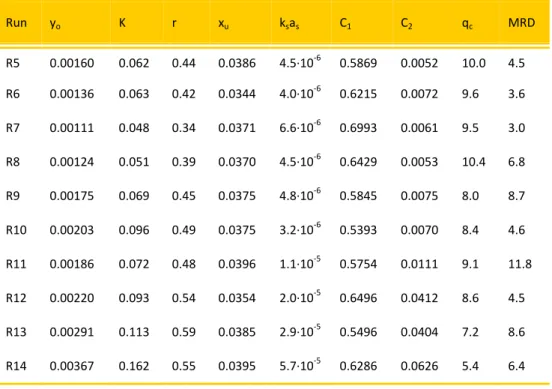Click the C2 value 0.0626
The image size is (552, 389).
pyautogui.click(x=419, y=366)
